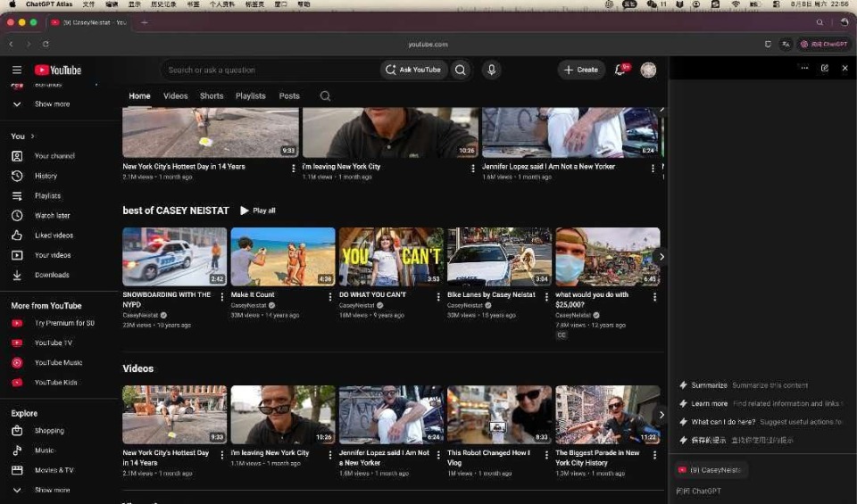This screenshot has width=857, height=504.
Task: Open This Robot Changed How I Vlog thumbnail
Action: pyautogui.click(x=500, y=415)
